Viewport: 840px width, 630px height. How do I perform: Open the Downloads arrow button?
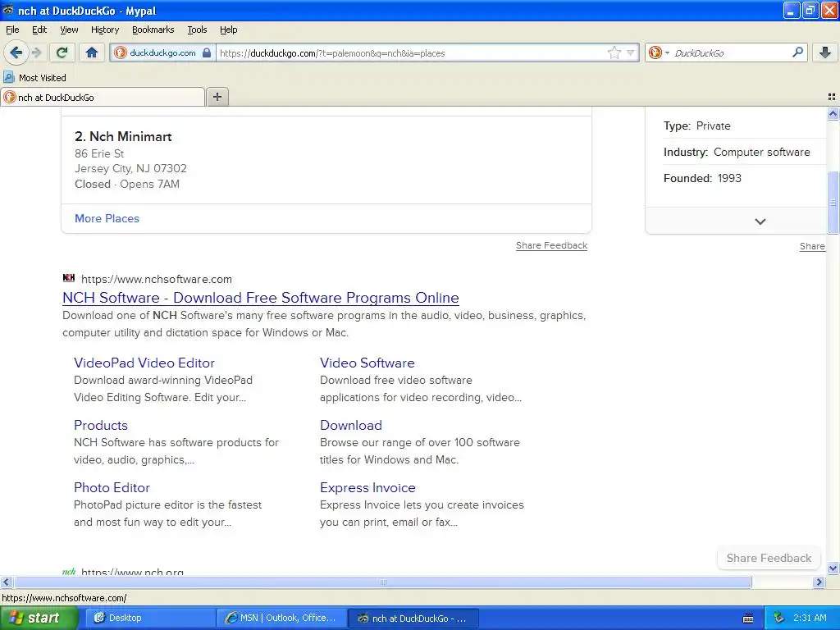tap(825, 52)
